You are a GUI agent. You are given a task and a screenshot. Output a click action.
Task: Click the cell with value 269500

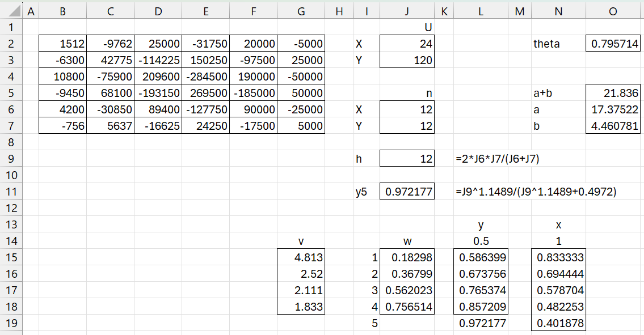click(205, 93)
